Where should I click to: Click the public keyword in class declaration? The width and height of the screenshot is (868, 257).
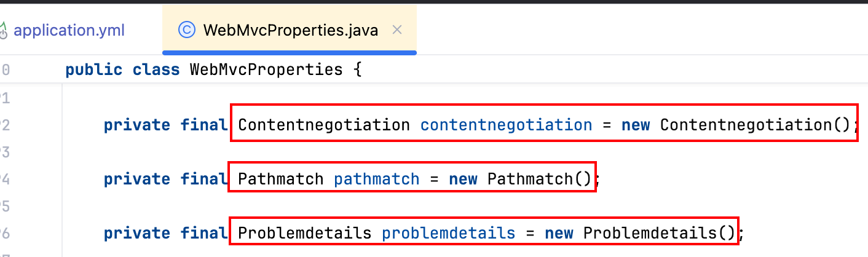(x=94, y=69)
